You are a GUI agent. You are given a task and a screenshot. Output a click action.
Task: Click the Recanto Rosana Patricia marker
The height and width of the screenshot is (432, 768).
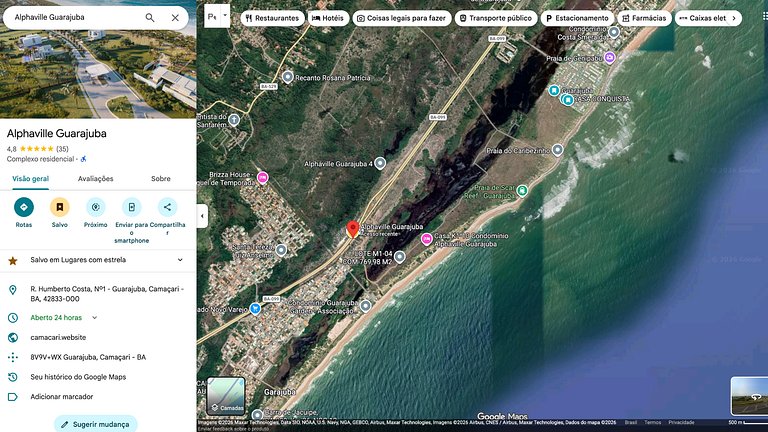pos(288,77)
